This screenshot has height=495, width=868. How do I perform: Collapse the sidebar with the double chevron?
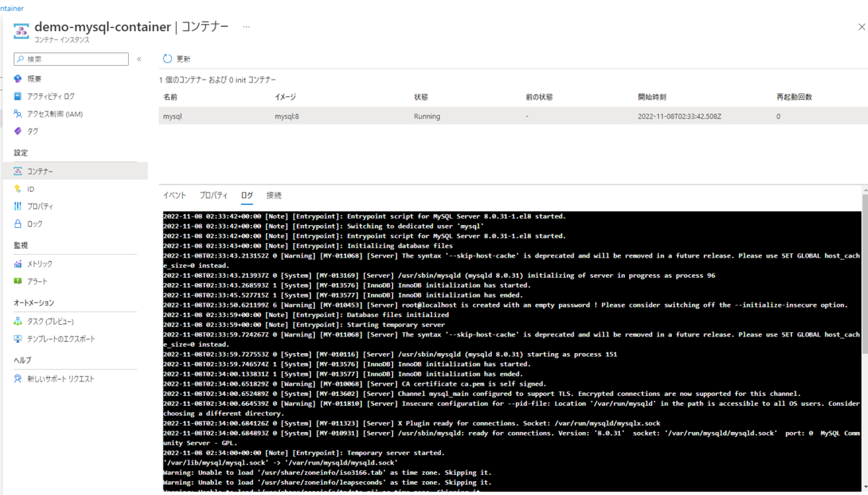pyautogui.click(x=139, y=59)
